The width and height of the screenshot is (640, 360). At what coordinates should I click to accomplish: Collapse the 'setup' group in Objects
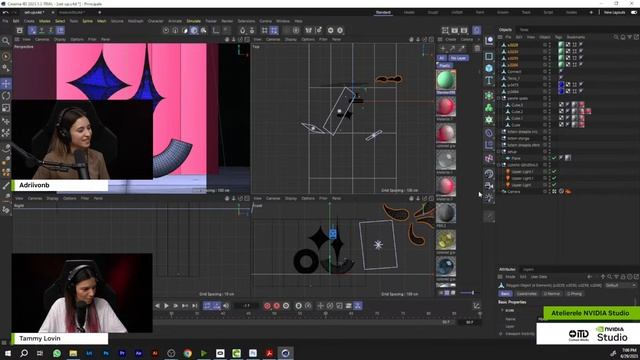499,151
